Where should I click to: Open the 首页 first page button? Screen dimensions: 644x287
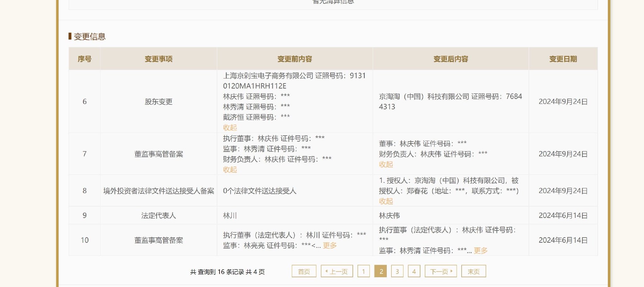(304, 271)
